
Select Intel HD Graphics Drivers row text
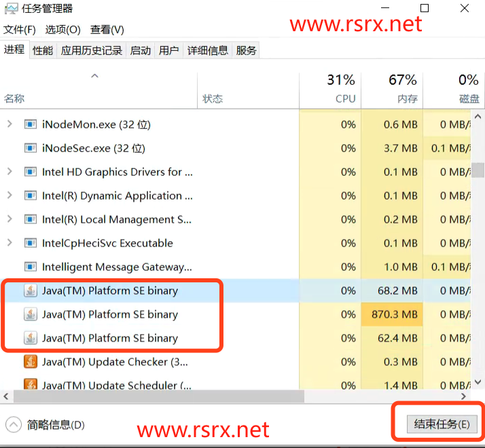[x=118, y=172]
